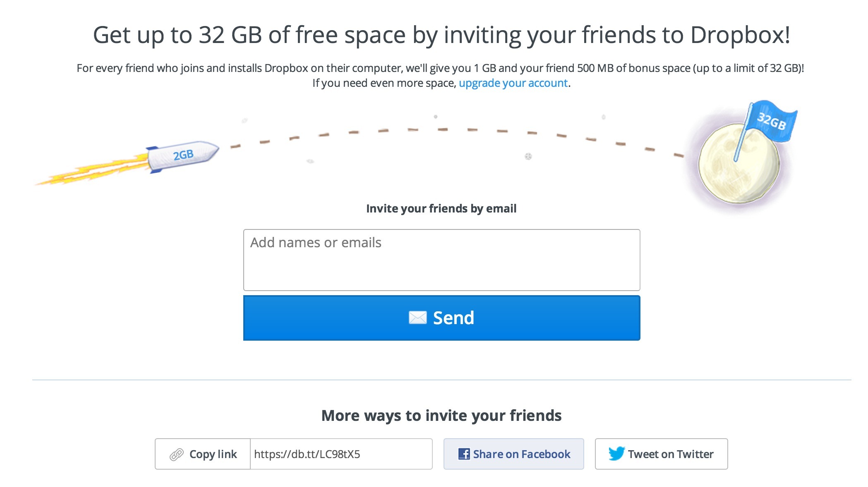Click the Facebook logo icon
Screen dimensions: 868x487
[464, 454]
